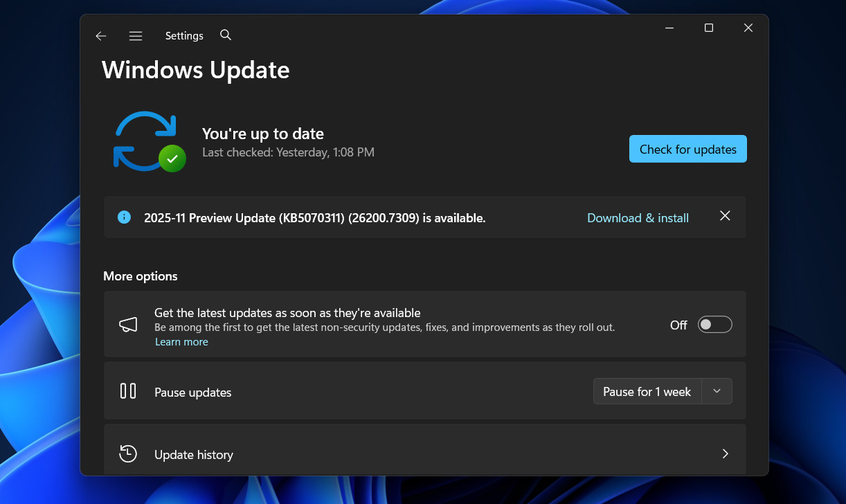Dismiss the preview update notification banner
This screenshot has width=846, height=504.
click(x=725, y=216)
